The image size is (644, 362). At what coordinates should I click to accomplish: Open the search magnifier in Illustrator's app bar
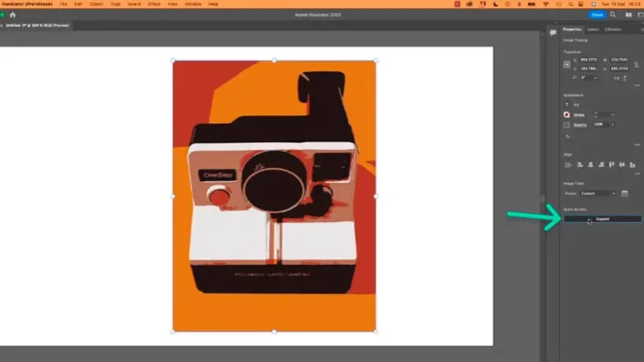[x=613, y=14]
